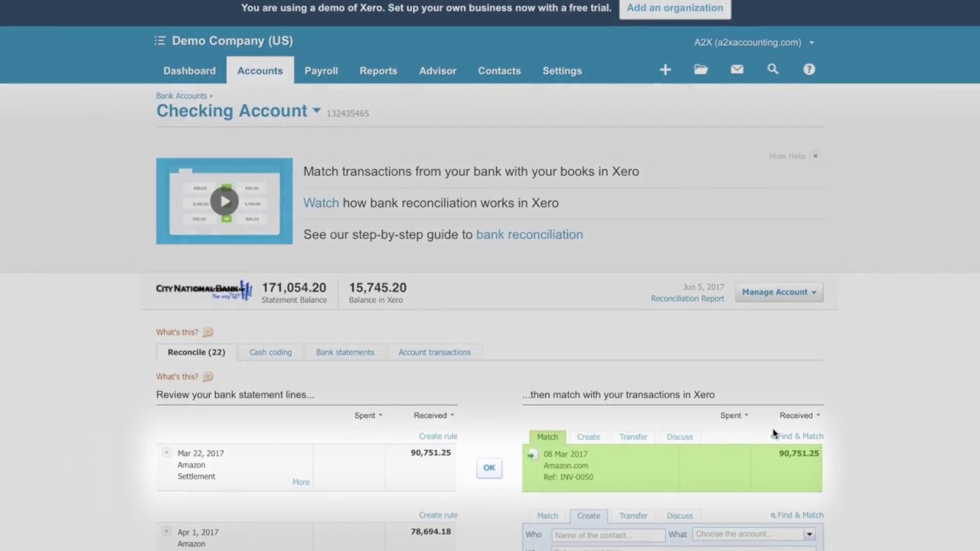The width and height of the screenshot is (980, 551).
Task: Open the Bank Accounts breadcrumb link
Action: [x=181, y=96]
